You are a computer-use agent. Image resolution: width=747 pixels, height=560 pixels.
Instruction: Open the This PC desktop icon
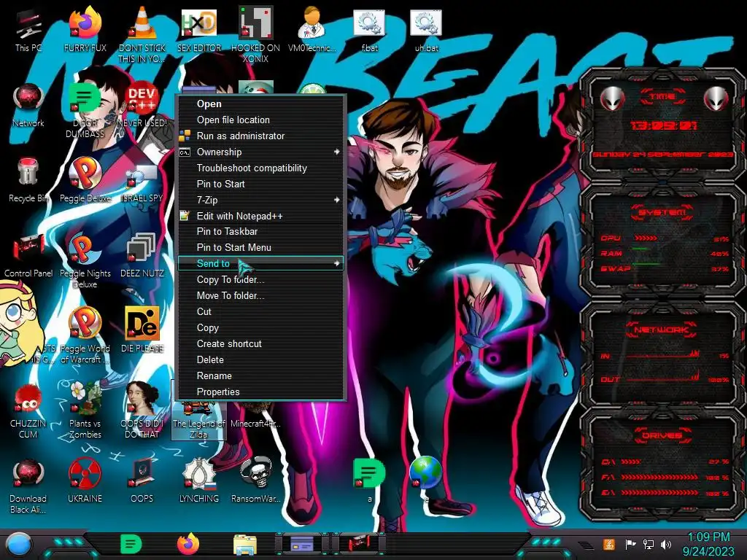click(28, 29)
